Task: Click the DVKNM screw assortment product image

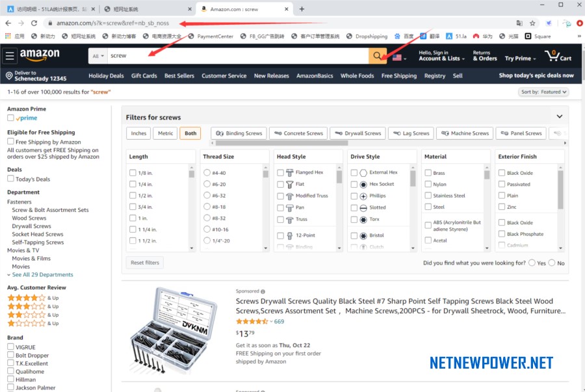Action: 172,332
